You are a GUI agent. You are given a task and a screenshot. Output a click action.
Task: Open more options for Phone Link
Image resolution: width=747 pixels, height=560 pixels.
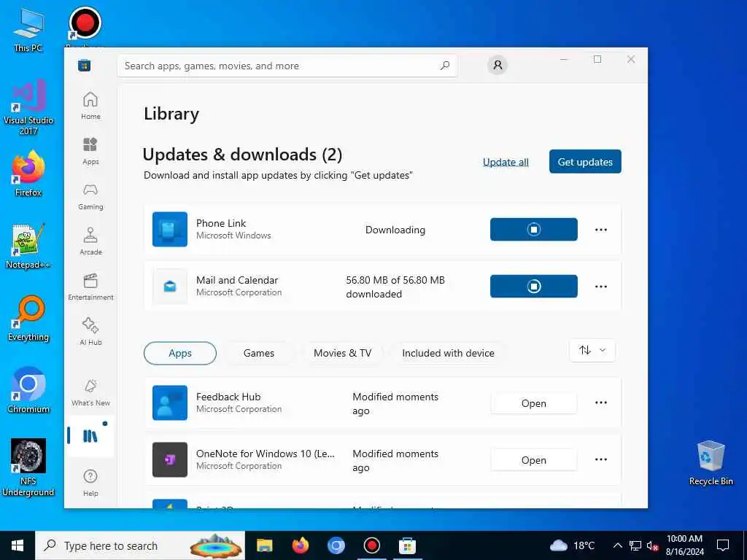(601, 230)
